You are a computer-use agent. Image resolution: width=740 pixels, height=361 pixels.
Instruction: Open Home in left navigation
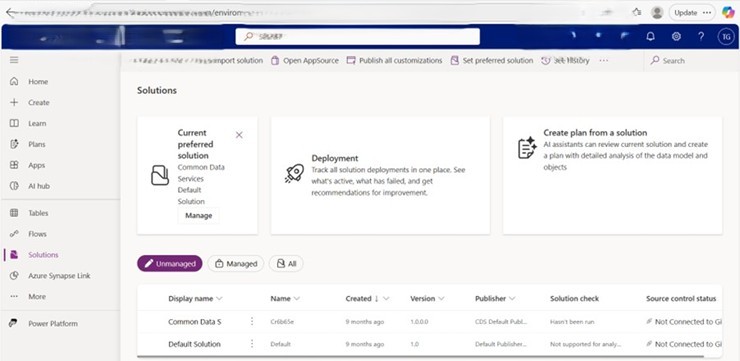click(38, 82)
